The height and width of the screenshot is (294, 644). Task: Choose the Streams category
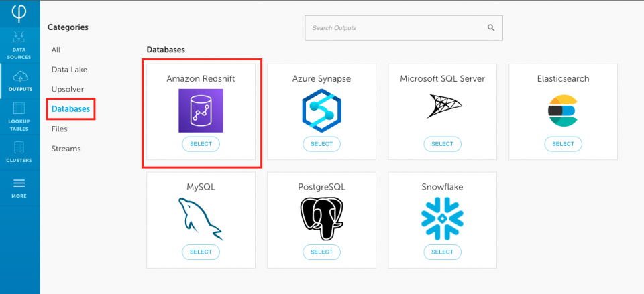tap(66, 149)
